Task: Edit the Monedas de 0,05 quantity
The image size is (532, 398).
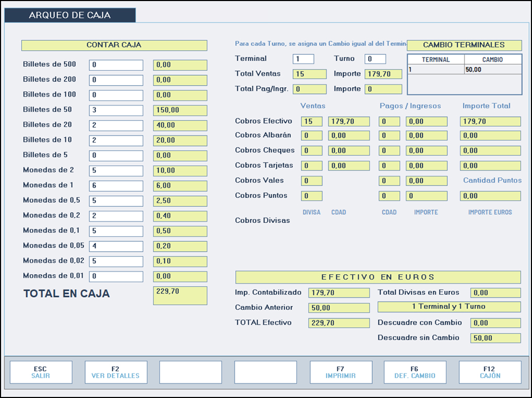Action: click(116, 246)
